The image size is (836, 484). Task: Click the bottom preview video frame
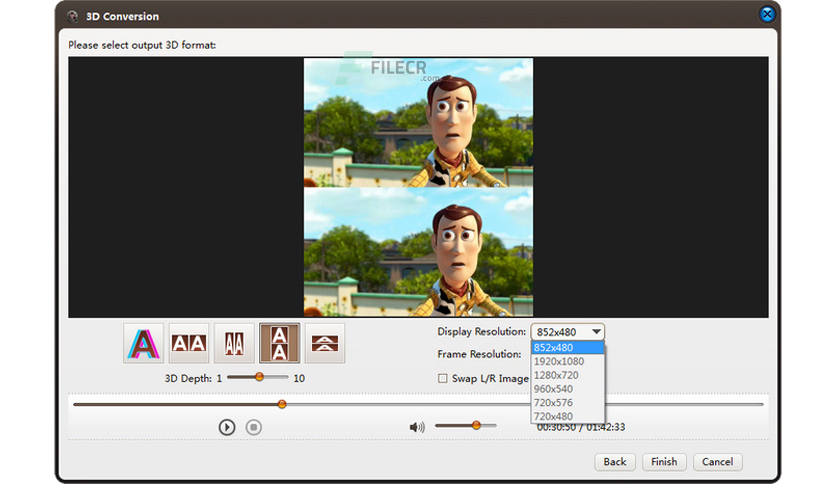pyautogui.click(x=418, y=252)
